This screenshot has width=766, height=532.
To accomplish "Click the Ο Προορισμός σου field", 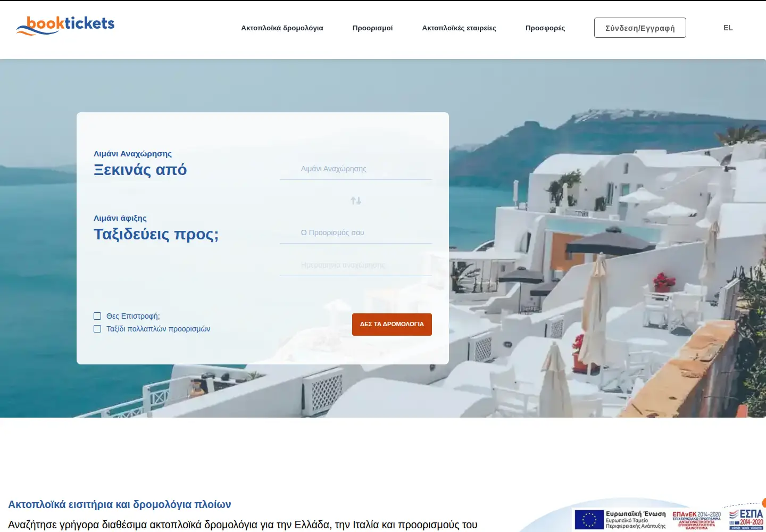I will [x=356, y=232].
